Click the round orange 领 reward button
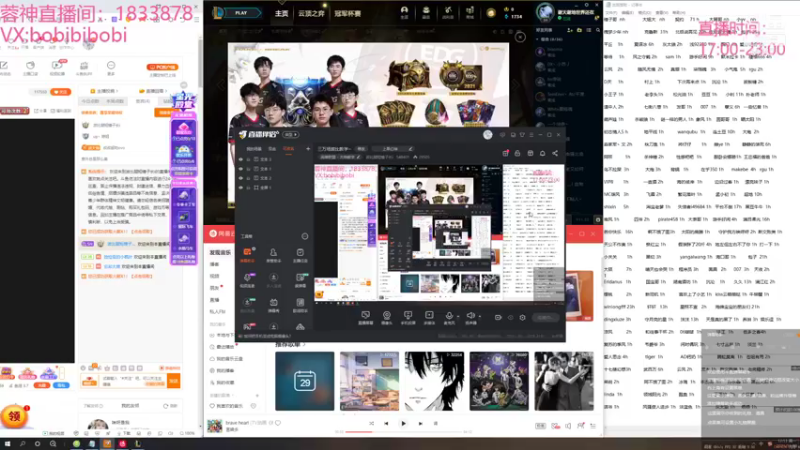This screenshot has height=450, width=800. click(x=14, y=416)
